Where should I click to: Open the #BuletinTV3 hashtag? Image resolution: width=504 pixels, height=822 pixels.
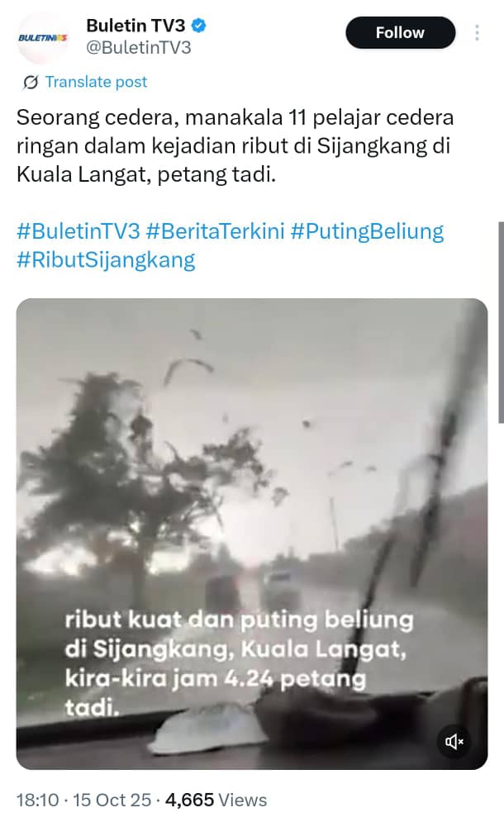click(78, 231)
